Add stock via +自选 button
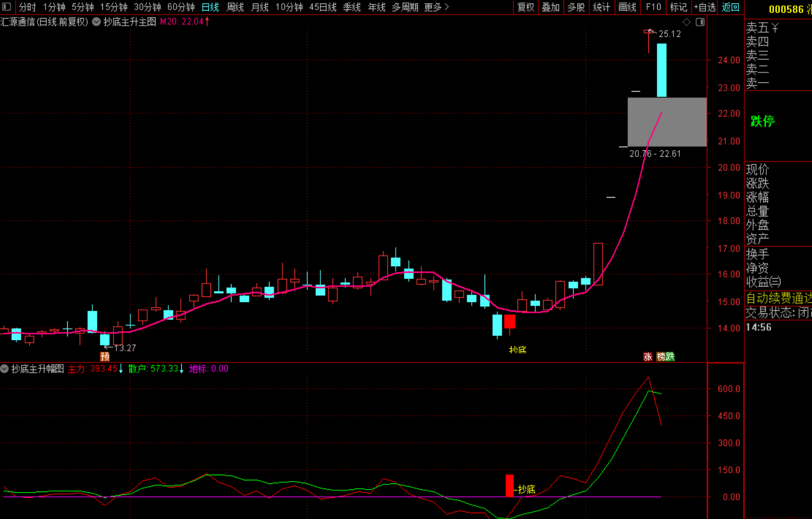This screenshot has width=812, height=519. (x=704, y=7)
